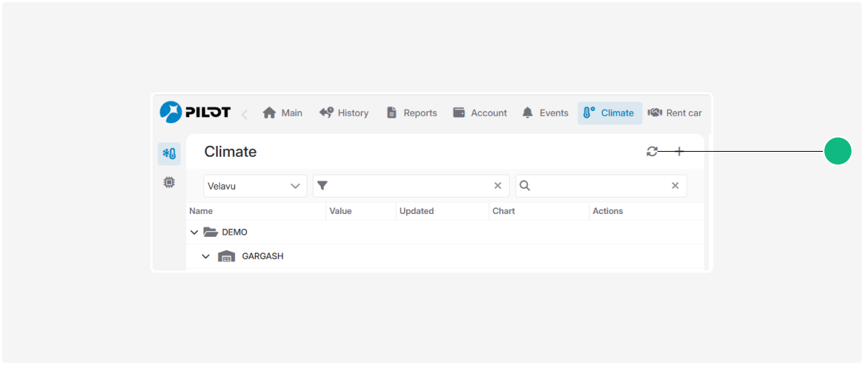The width and height of the screenshot is (868, 365).
Task: Click the Chart column header
Action: tap(503, 211)
